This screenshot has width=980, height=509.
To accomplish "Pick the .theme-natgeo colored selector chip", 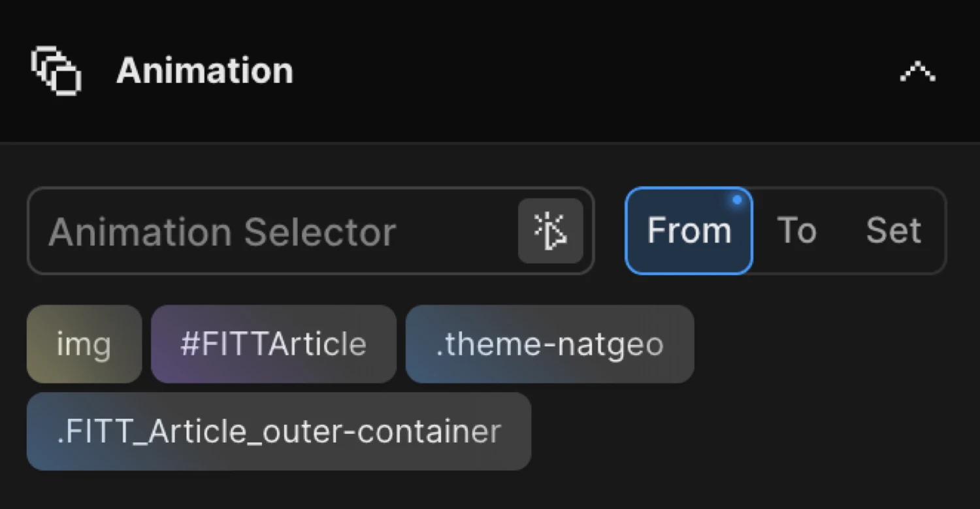I will (x=549, y=344).
